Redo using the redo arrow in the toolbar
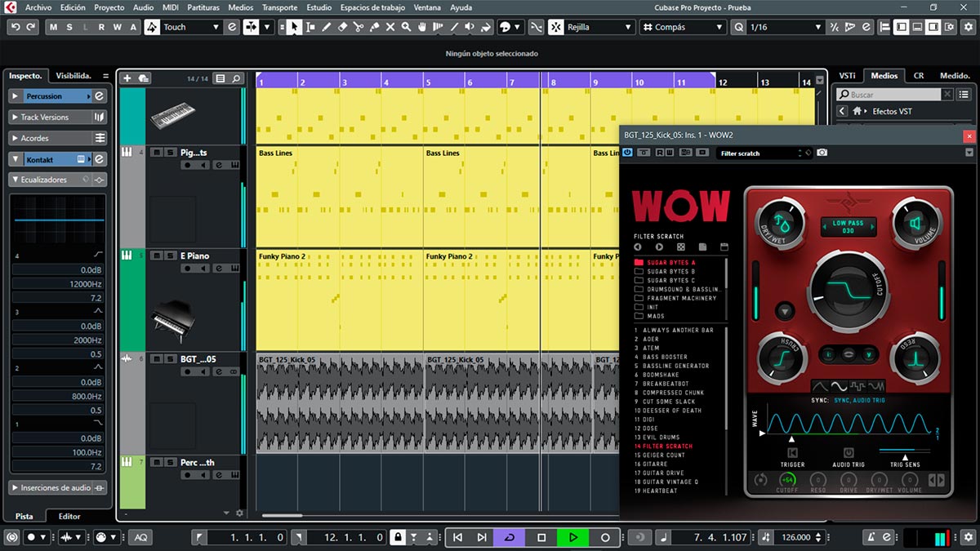Screen dimensions: 980x551 [x=31, y=27]
